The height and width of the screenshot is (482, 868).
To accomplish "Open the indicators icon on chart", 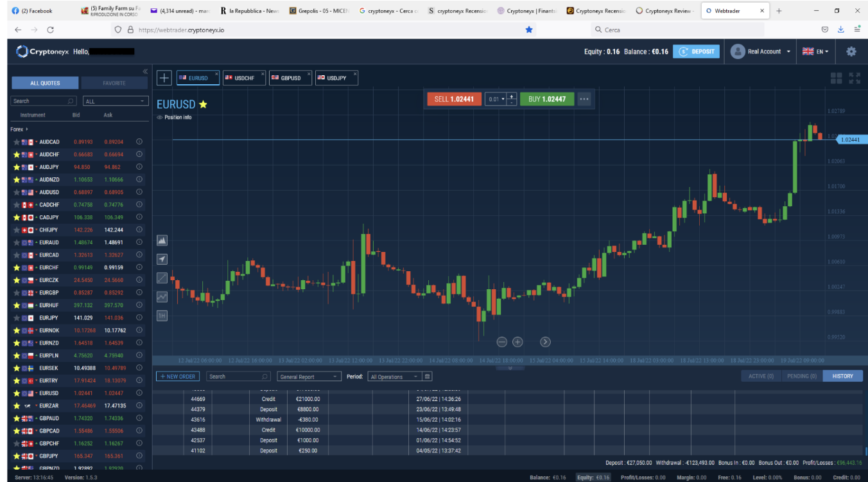I will click(162, 297).
